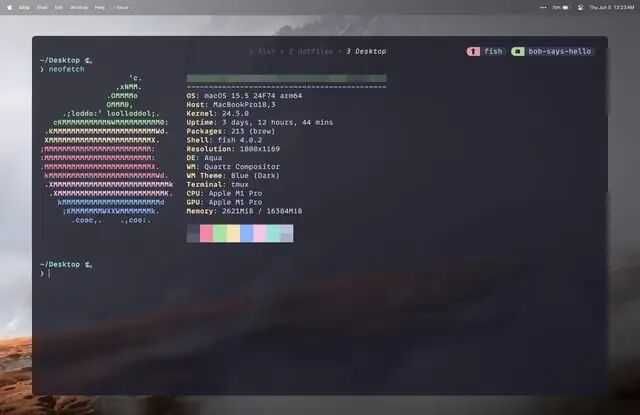Click the lower ~/Desktop prompt path
640x415 pixels.
pyautogui.click(x=60, y=264)
